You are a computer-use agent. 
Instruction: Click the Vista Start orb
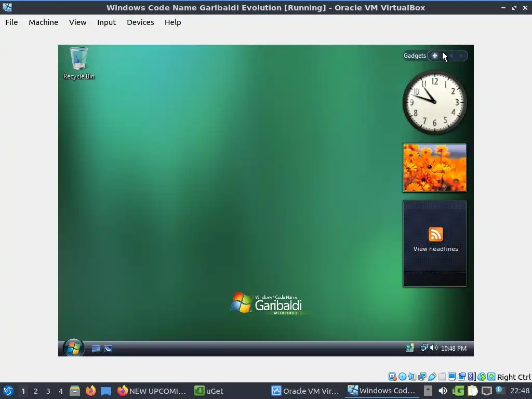coord(74,348)
